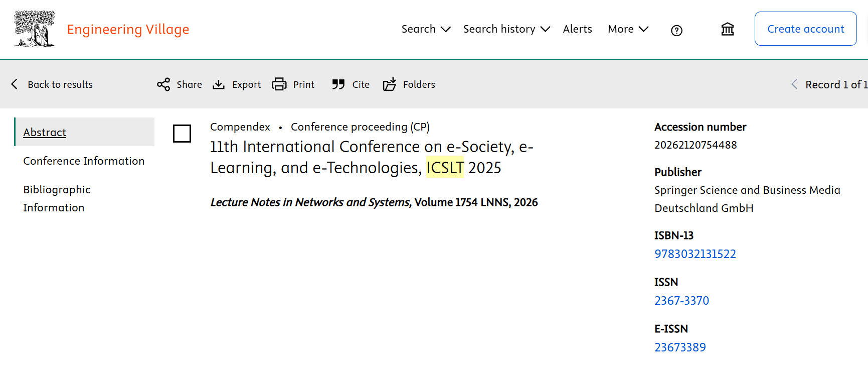Open the help question mark icon

(x=676, y=31)
